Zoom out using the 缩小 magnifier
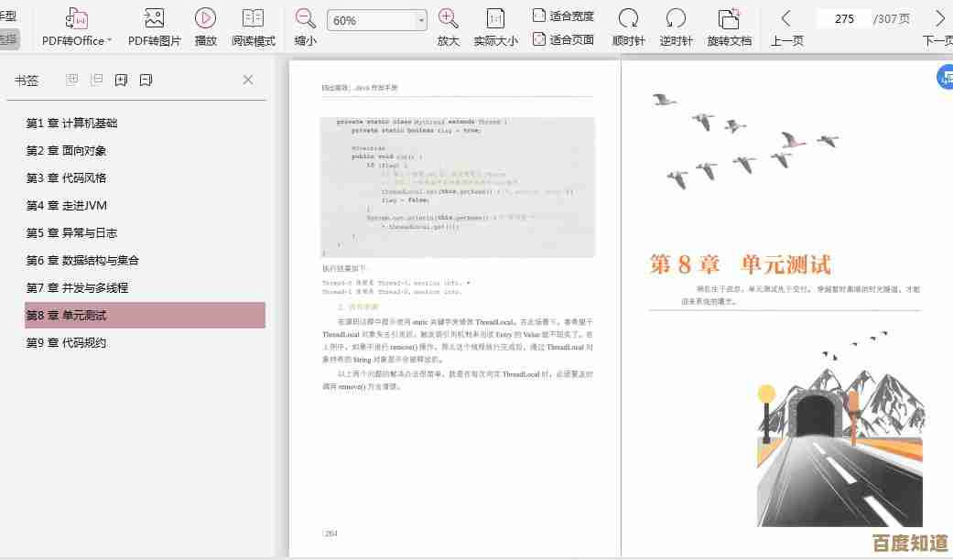953x560 pixels. (305, 27)
